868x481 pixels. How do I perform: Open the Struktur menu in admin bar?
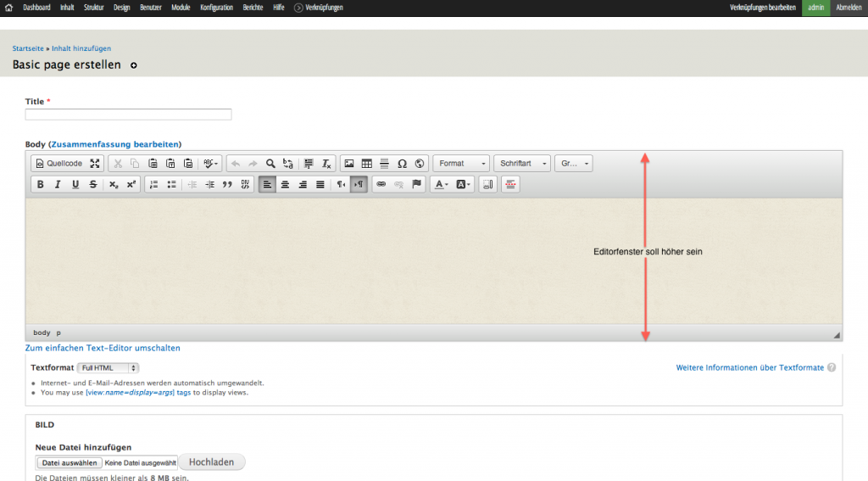(94, 7)
